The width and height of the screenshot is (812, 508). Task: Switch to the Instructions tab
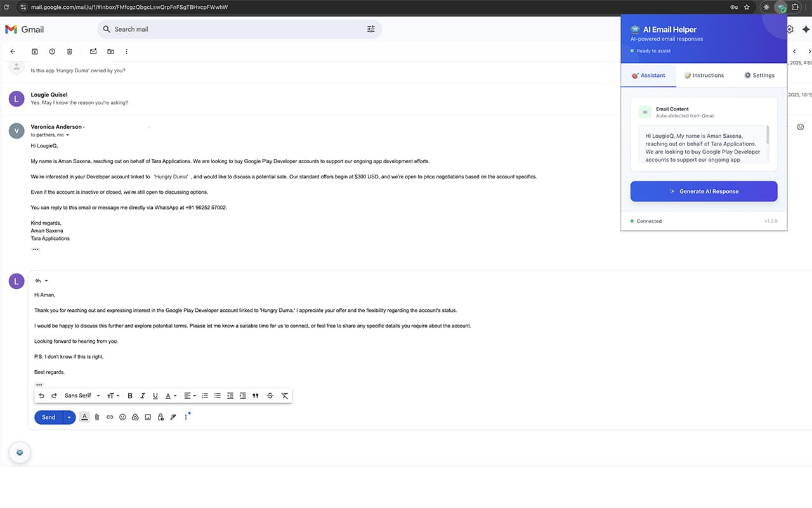(704, 75)
